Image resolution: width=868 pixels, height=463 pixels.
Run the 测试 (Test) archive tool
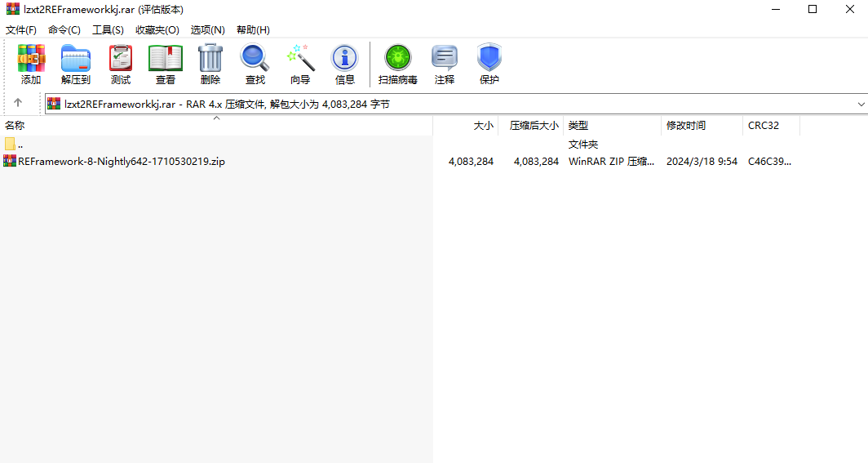click(x=121, y=65)
